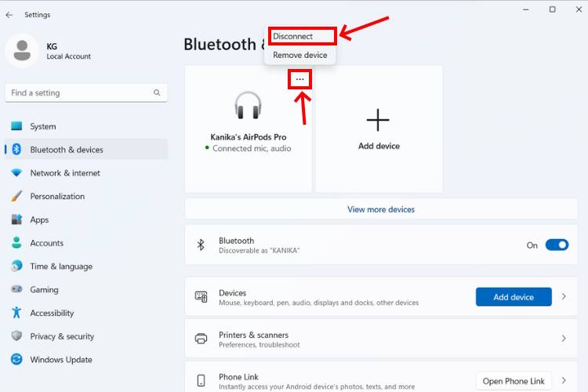Click the Gaming controller icon

tap(16, 289)
